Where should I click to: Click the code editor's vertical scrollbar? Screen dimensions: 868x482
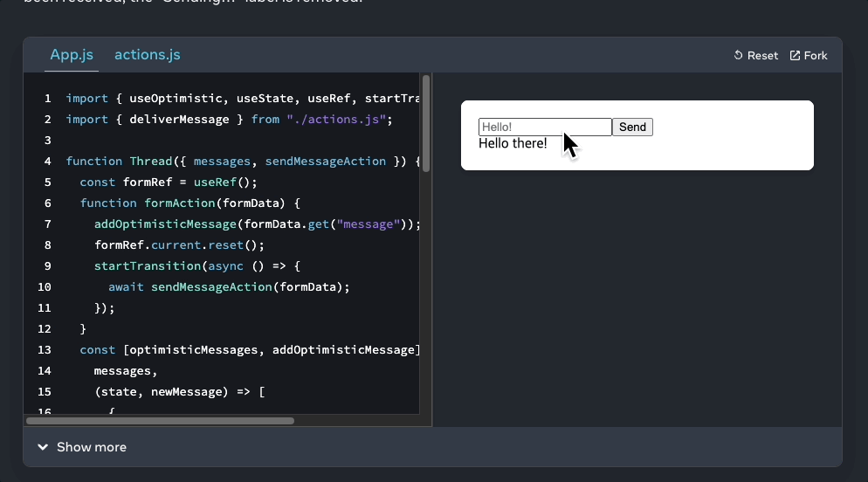pos(426,122)
